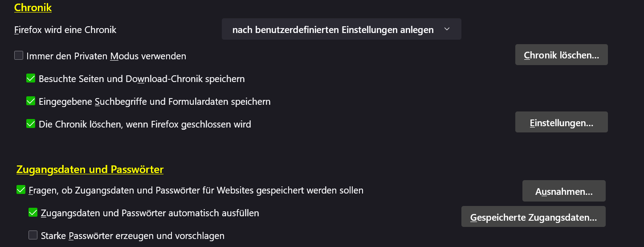Screen dimensions: 644x247
Task: Click the 'Ausnahmen...' button
Action: (x=563, y=191)
